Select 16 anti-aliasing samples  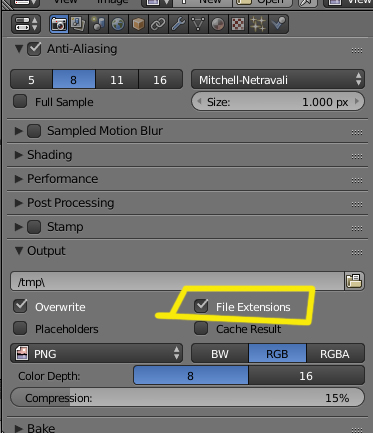160,80
